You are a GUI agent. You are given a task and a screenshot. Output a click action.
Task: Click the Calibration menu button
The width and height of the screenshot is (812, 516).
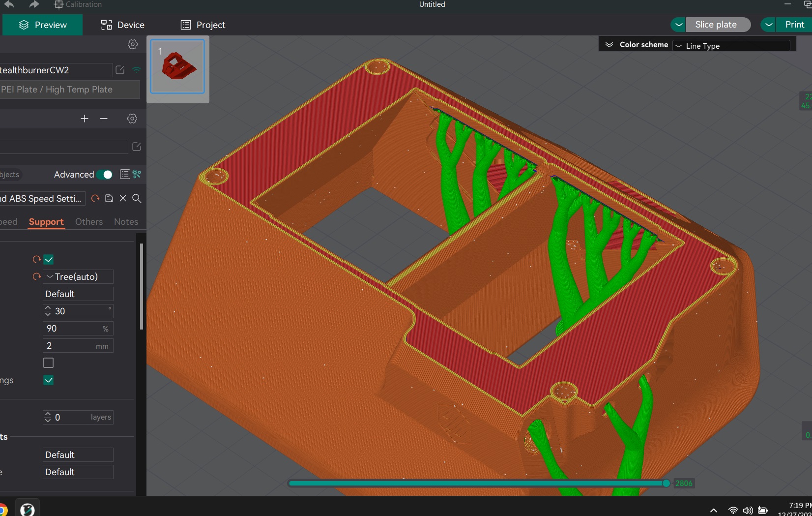[78, 4]
